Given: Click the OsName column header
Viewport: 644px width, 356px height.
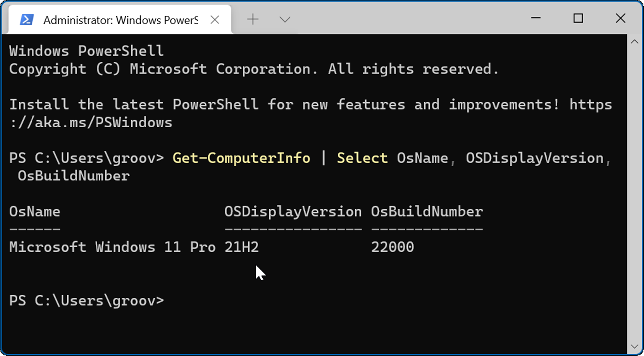Looking at the screenshot, I should point(34,211).
